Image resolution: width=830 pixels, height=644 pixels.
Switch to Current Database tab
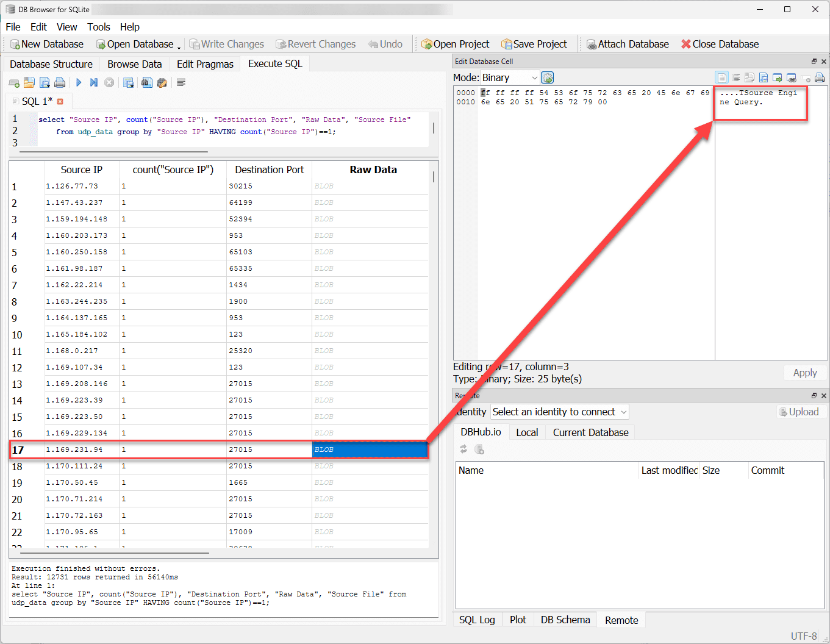click(590, 432)
